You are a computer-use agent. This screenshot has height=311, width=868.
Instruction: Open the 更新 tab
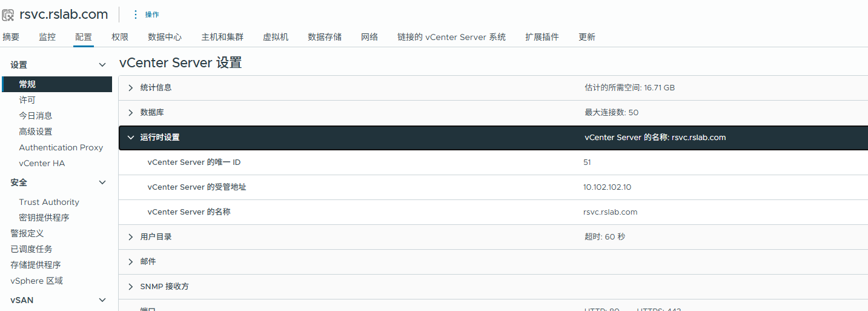(x=587, y=37)
